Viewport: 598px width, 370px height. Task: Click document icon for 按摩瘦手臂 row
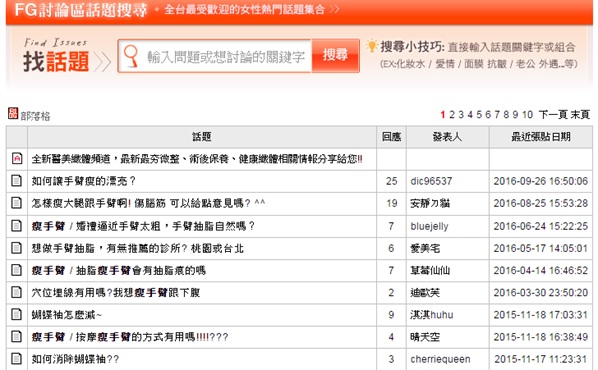click(x=16, y=336)
